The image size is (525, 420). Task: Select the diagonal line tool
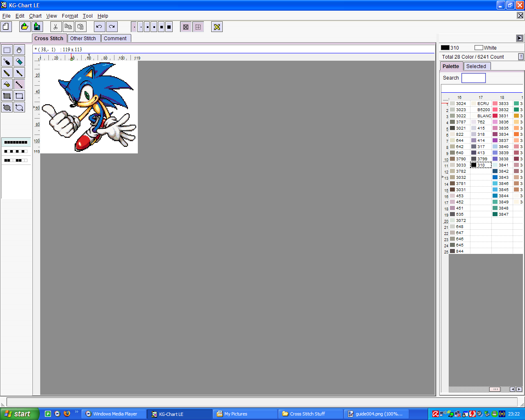[19, 84]
